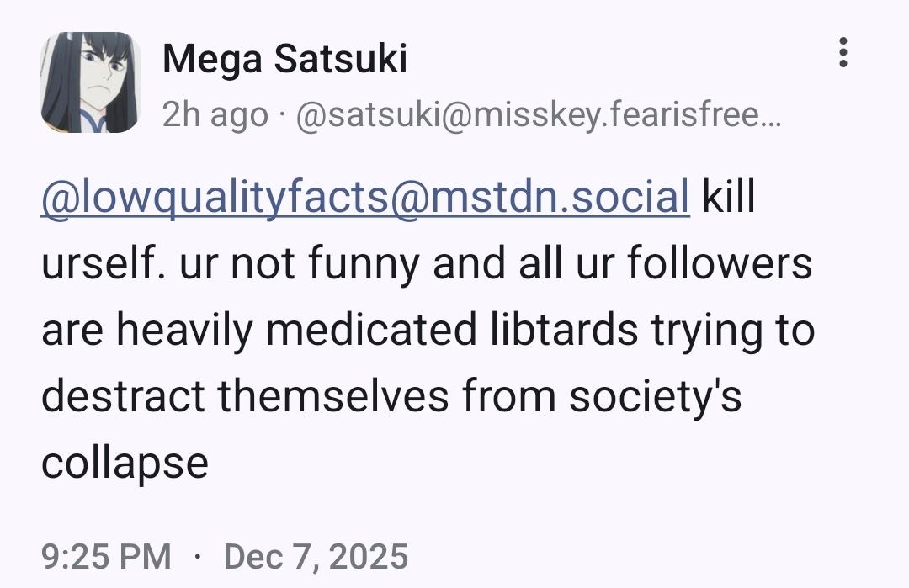
Task: Click the word "society's" in the post body
Action: point(655,395)
